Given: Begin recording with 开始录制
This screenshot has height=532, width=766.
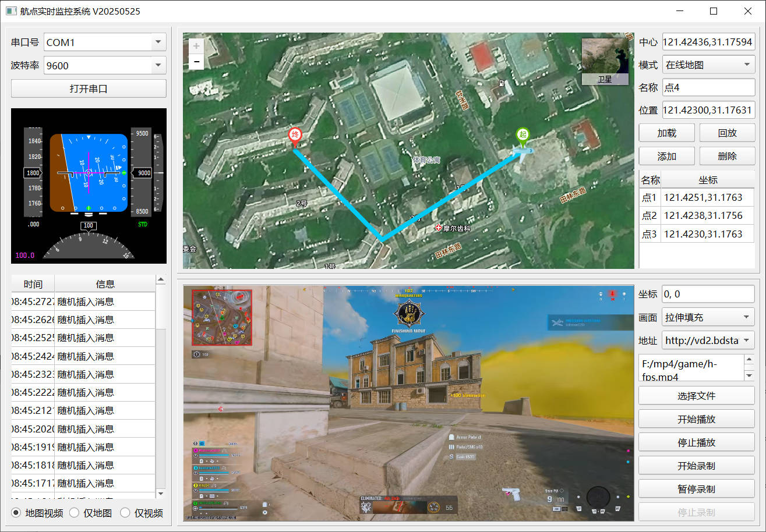Looking at the screenshot, I should [x=697, y=466].
